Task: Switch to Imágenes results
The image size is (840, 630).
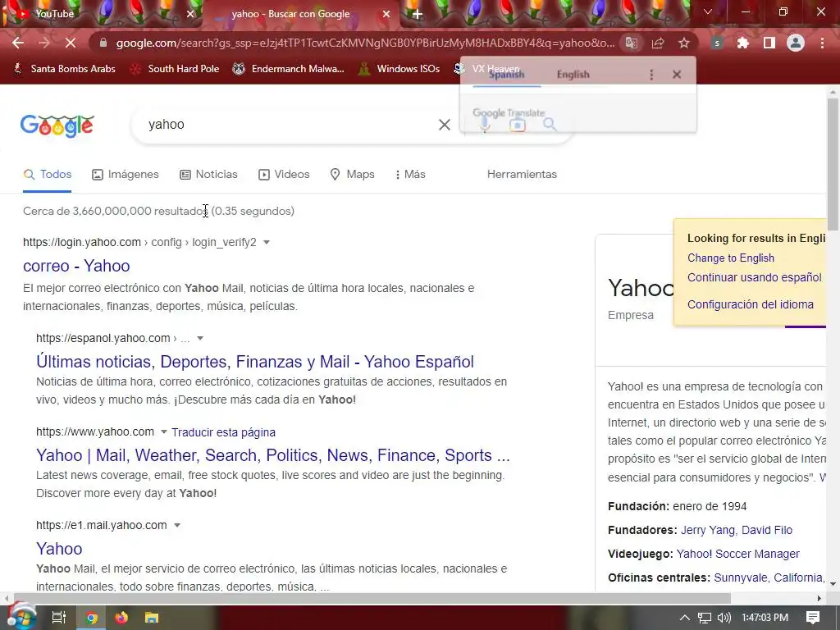Action: [126, 174]
